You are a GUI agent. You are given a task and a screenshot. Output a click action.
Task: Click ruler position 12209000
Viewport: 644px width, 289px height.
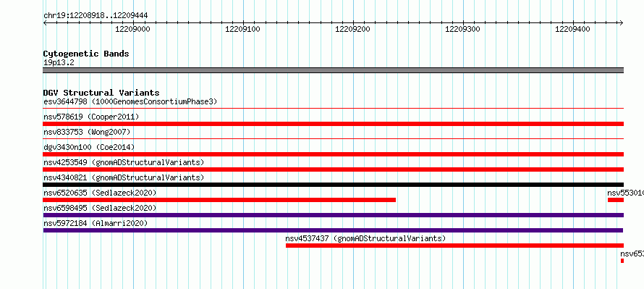point(132,29)
